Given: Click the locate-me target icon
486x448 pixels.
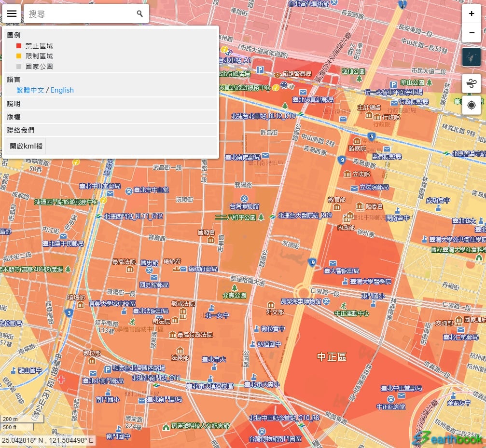Looking at the screenshot, I should [x=471, y=105].
